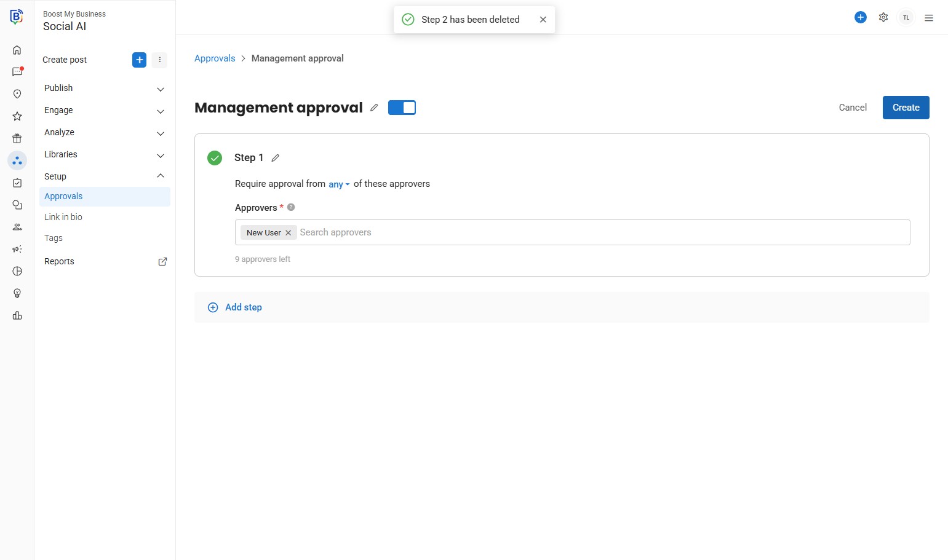Select Link in bio menu item
This screenshot has height=560, width=948.
pos(63,217)
